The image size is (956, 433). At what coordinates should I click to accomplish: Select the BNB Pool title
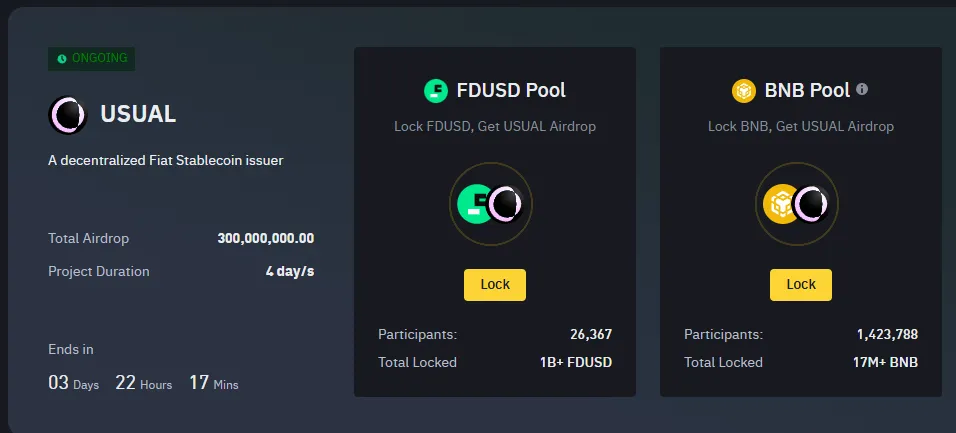(x=807, y=91)
